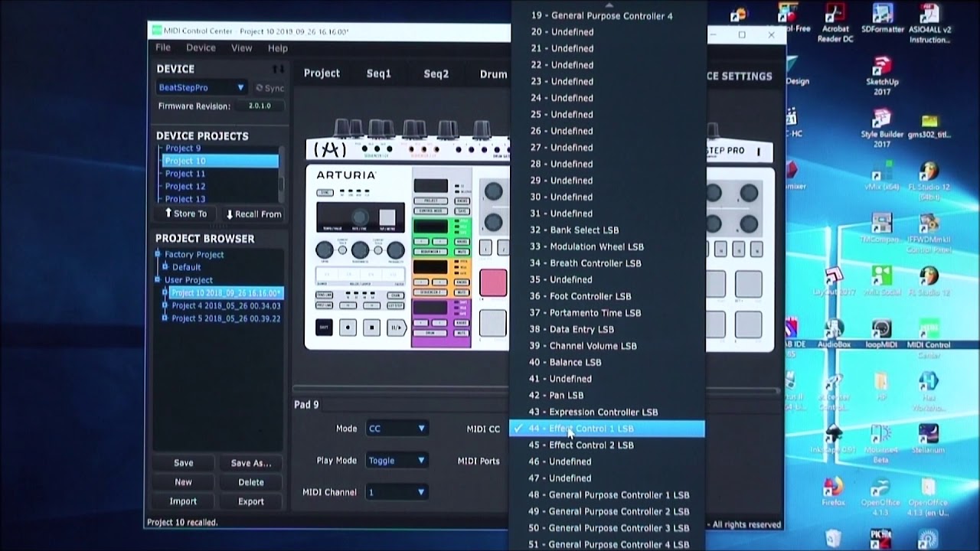This screenshot has height=551, width=980.
Task: Open the Help menu
Action: [278, 47]
